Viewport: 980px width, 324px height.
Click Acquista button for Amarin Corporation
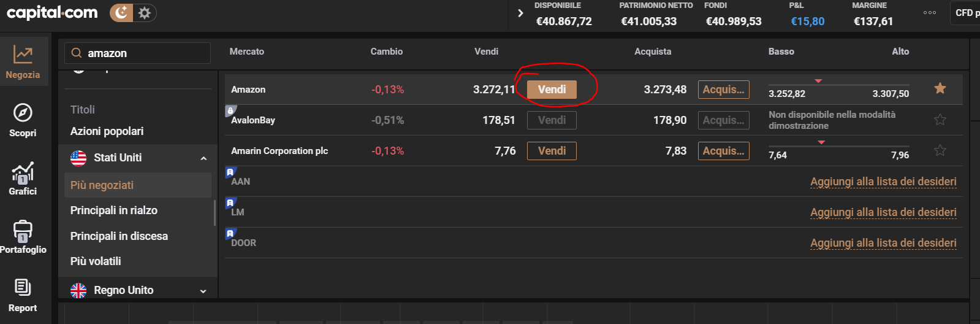tap(723, 151)
